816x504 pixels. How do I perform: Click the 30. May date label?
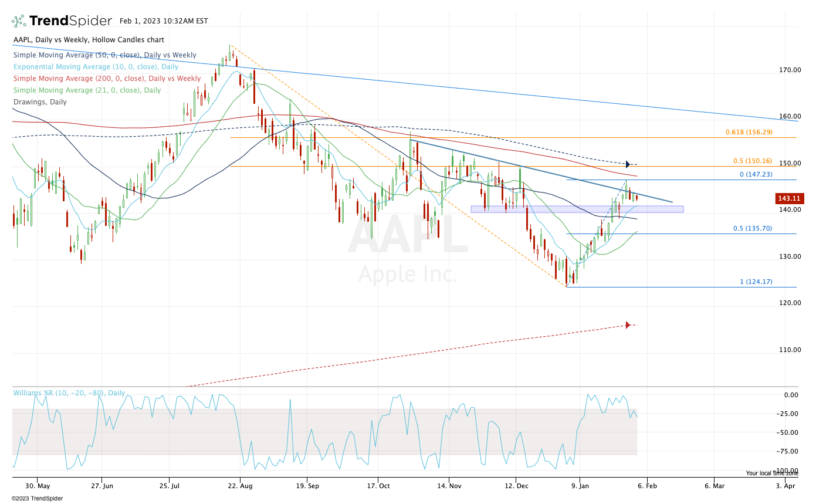[x=39, y=486]
